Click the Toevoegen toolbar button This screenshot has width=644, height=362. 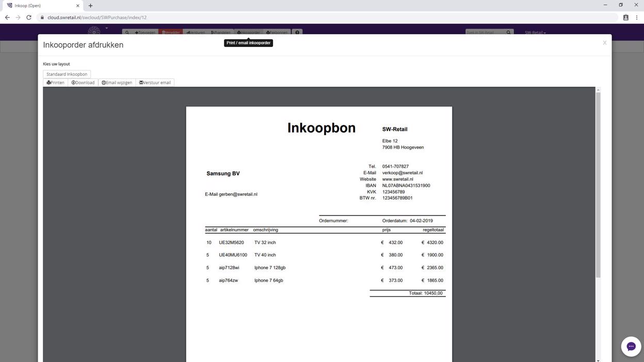(x=145, y=32)
